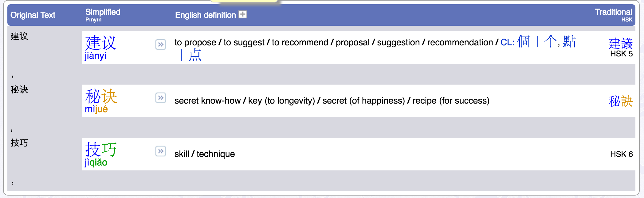
Task: Click the Traditional column header
Action: (613, 12)
